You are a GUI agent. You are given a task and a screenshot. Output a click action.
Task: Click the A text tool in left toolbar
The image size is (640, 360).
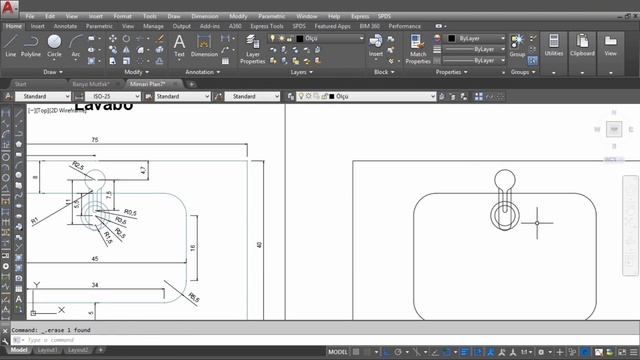tap(19, 299)
